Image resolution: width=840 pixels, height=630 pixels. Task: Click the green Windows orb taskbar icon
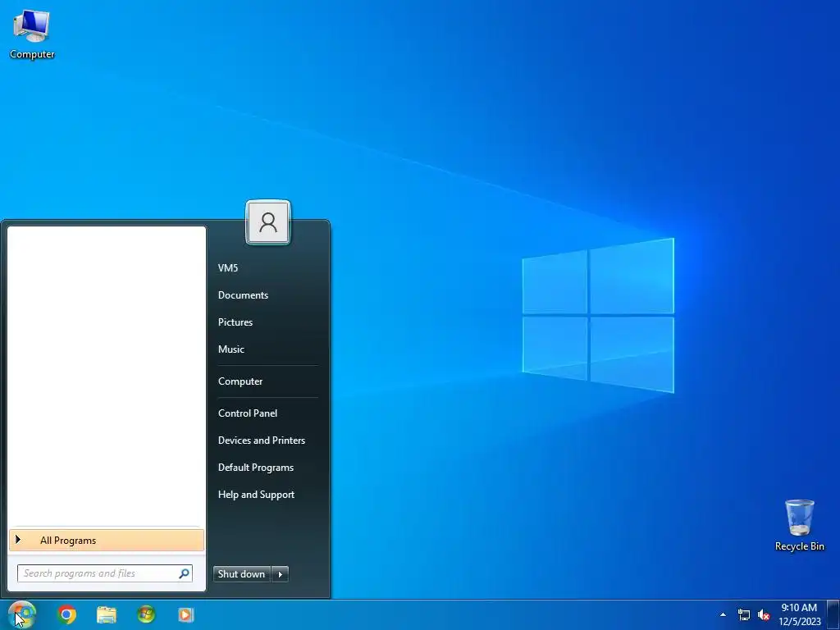click(x=146, y=614)
